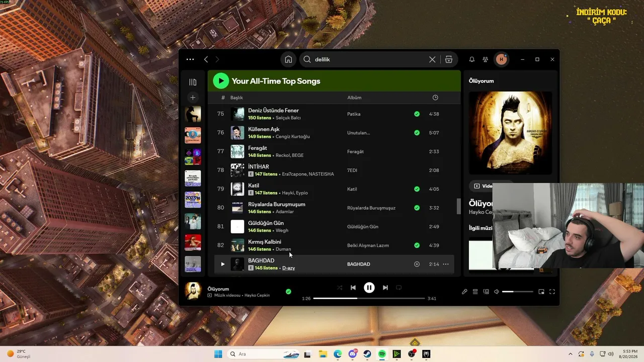Image resolution: width=644 pixels, height=362 pixels.
Task: Toggle repeat in the player bar
Action: pyautogui.click(x=399, y=288)
